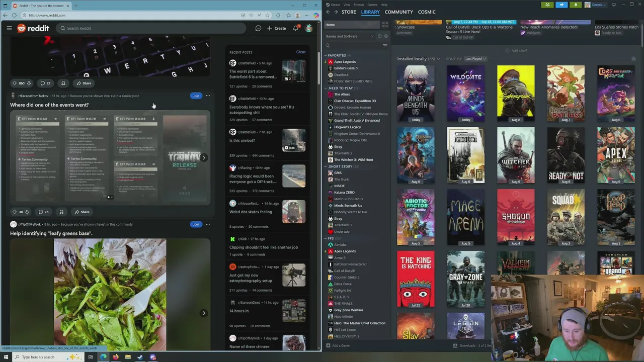Open Reddit chat icon
644x362 pixels.
258,28
